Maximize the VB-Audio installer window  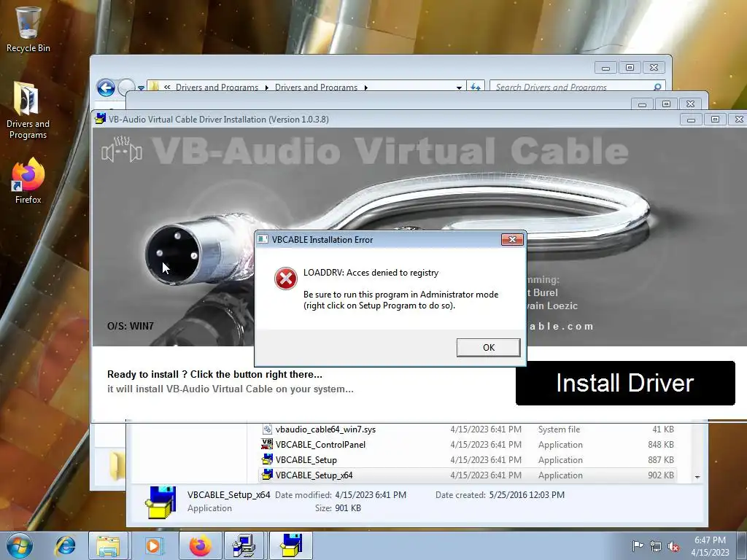pos(715,120)
